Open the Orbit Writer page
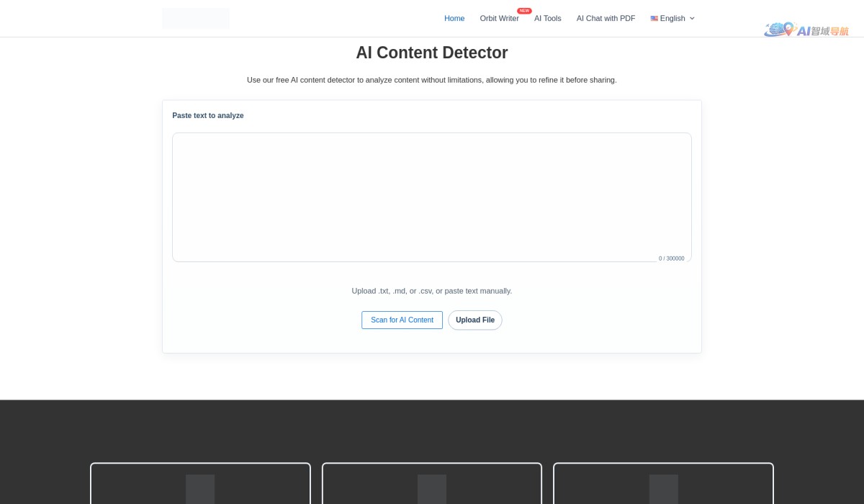 coord(499,19)
